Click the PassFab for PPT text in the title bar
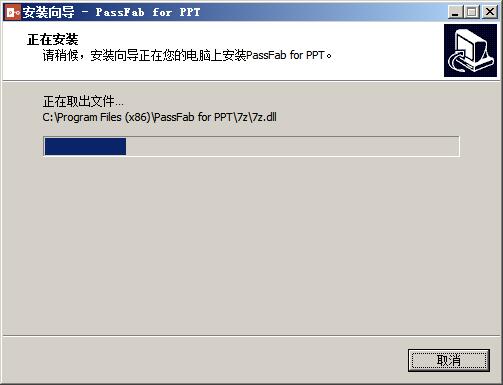The width and height of the screenshot is (503, 385). click(148, 12)
